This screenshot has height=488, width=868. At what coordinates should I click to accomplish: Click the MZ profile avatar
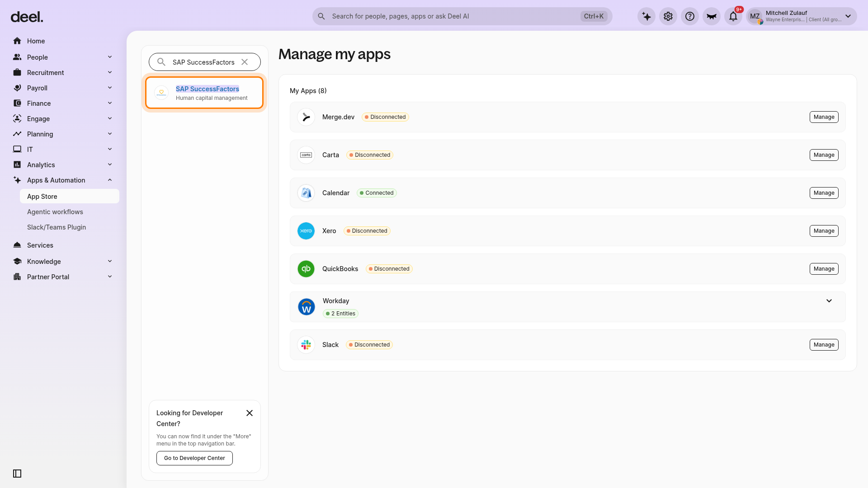(755, 17)
